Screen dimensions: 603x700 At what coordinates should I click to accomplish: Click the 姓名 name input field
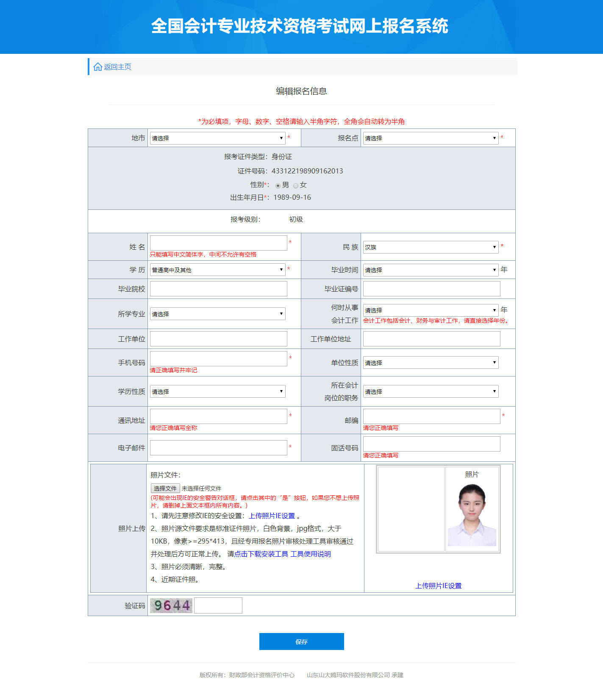pos(218,243)
